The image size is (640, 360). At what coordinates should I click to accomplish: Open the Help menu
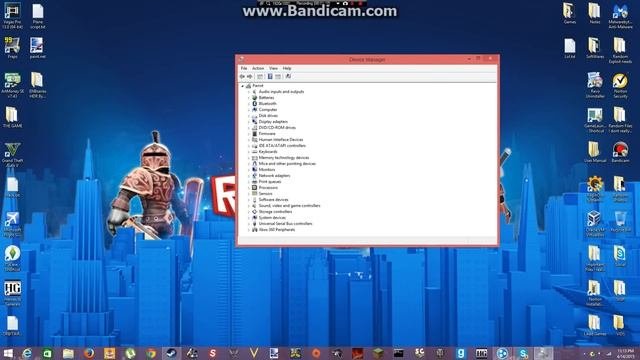click(x=287, y=68)
